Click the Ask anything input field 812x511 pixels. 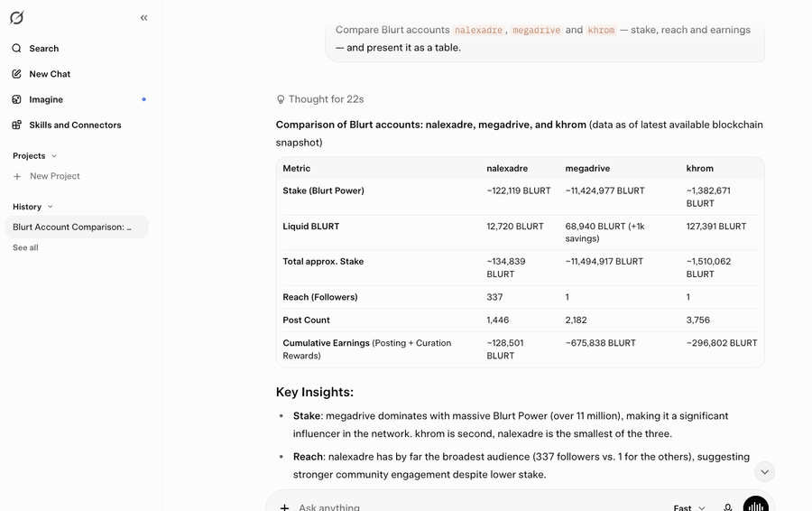click(476, 507)
